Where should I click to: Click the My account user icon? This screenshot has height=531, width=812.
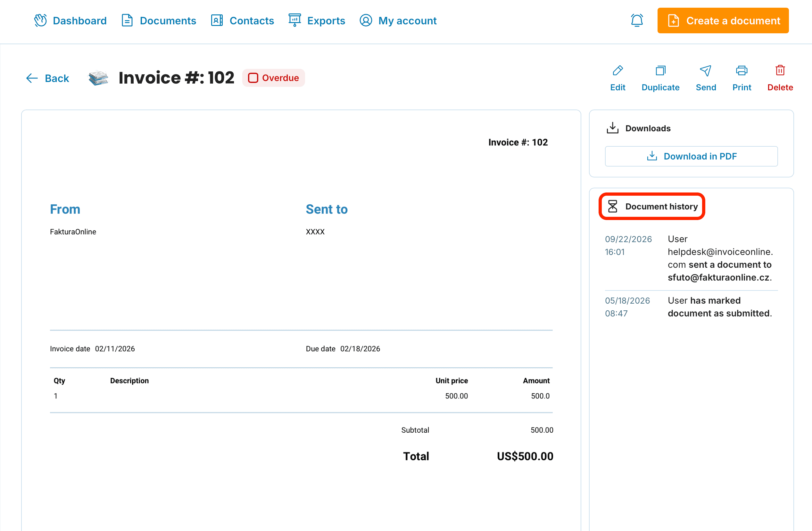click(x=366, y=20)
